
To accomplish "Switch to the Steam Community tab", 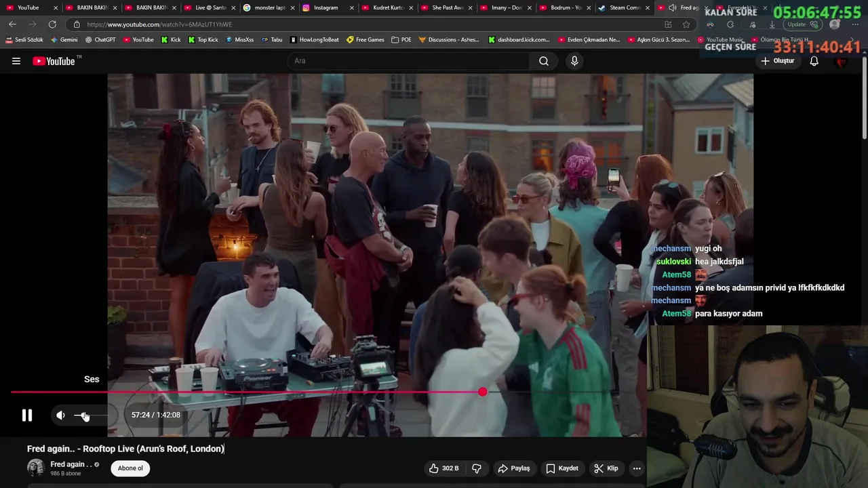I will [624, 7].
